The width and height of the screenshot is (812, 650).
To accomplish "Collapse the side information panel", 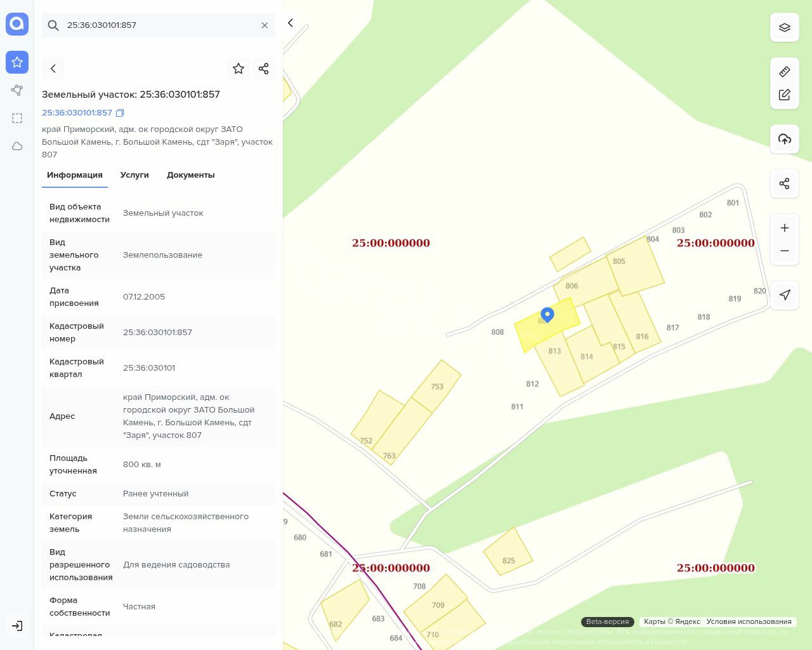I will pyautogui.click(x=291, y=23).
